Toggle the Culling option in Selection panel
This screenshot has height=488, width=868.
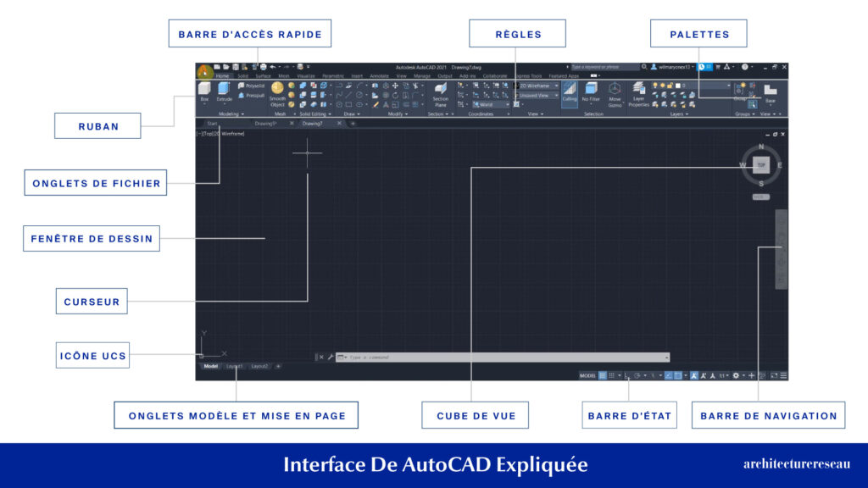coord(570,95)
